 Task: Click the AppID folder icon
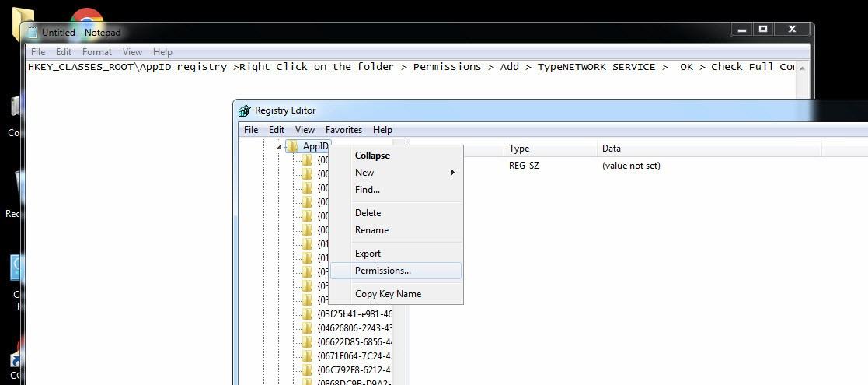click(x=293, y=146)
